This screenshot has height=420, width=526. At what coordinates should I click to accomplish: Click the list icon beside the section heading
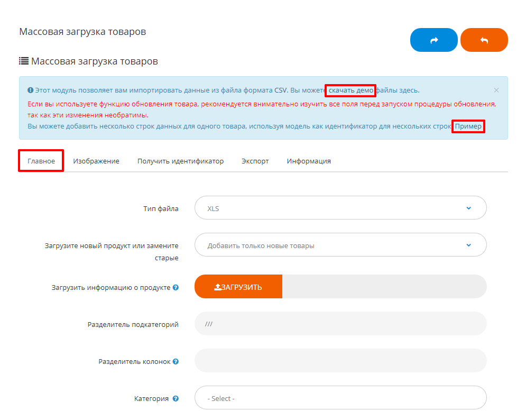pyautogui.click(x=24, y=61)
